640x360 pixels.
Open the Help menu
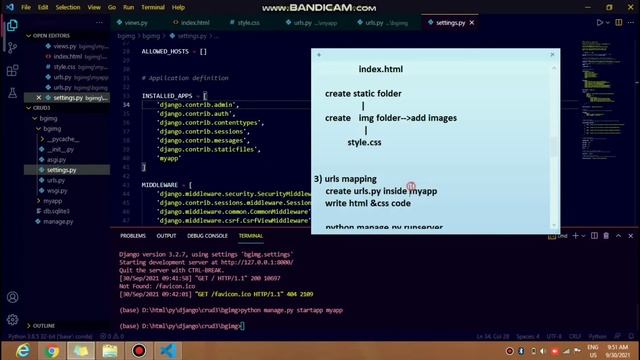pos(178,7)
